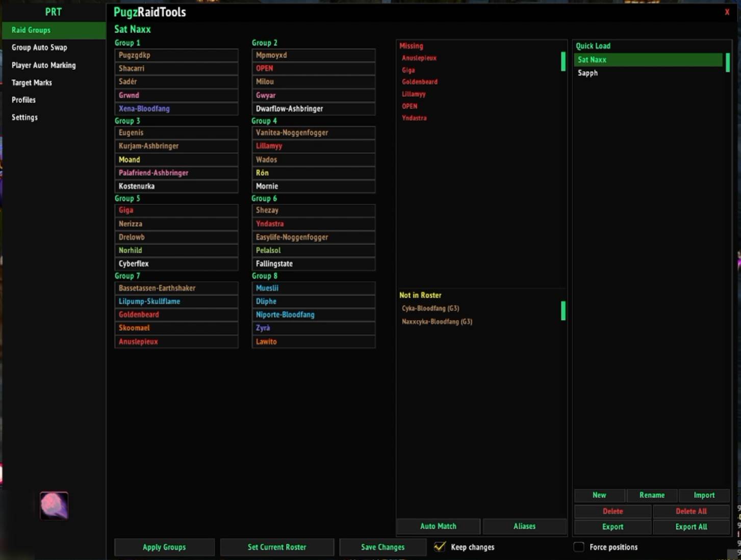Screen dimensions: 741x560
Task: Click the Shezay slot in Group 6
Action: (314, 210)
